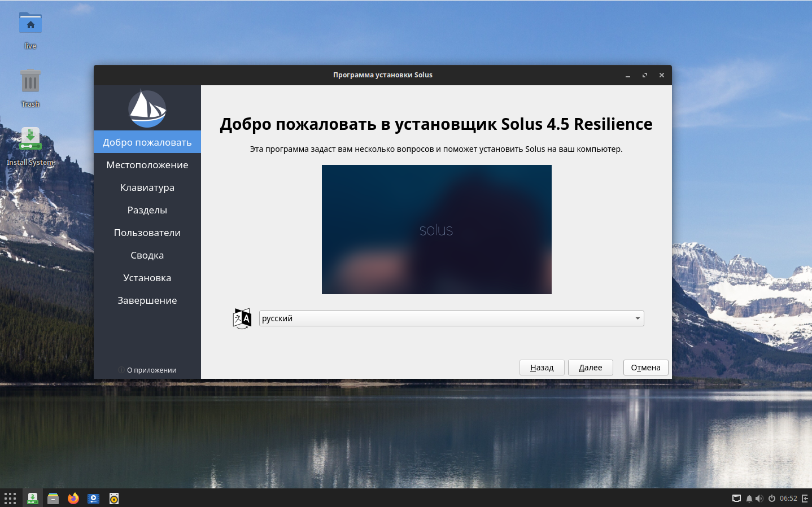Open the applications grid menu in taskbar

pyautogui.click(x=10, y=499)
